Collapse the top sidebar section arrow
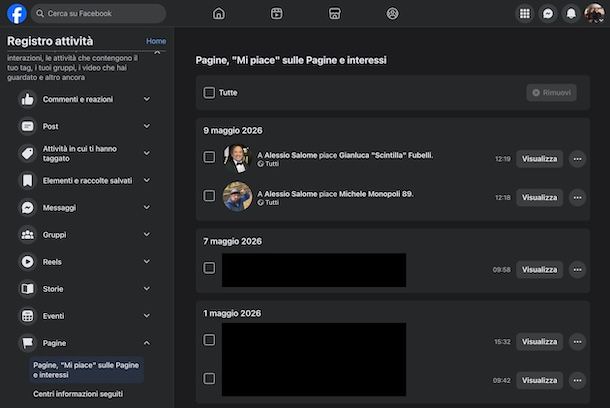Screen dimensions: 610x408 point(157,53)
